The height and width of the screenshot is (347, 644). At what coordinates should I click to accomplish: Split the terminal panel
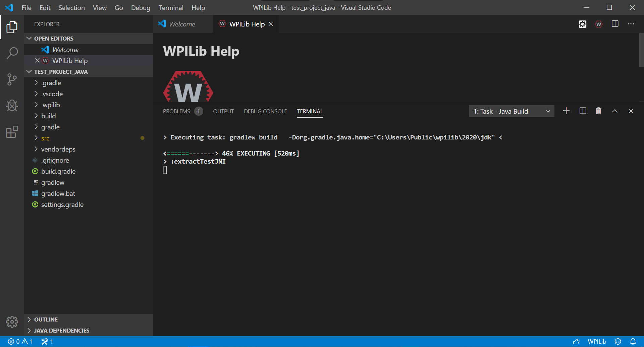pos(583,111)
